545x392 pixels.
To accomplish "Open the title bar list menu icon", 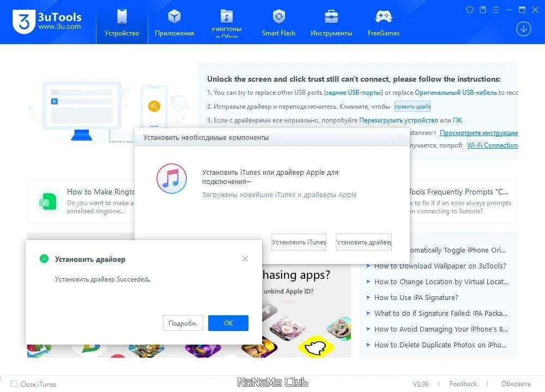I will point(496,10).
